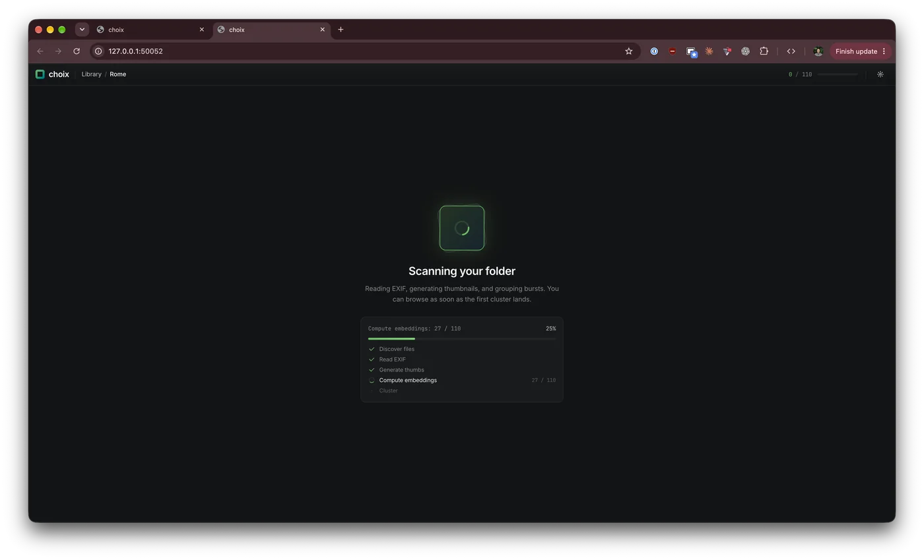The height and width of the screenshot is (560, 924).
Task: Close the active choix tab
Action: [x=323, y=30]
